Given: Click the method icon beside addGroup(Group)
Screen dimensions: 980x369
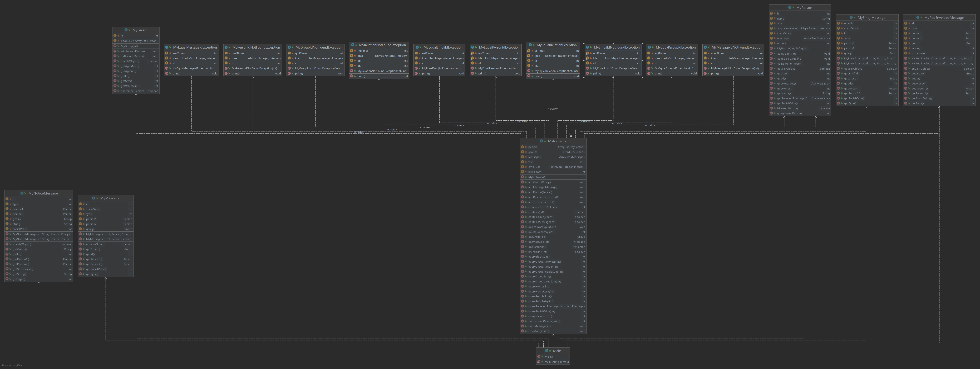Looking at the screenshot, I should [x=522, y=182].
